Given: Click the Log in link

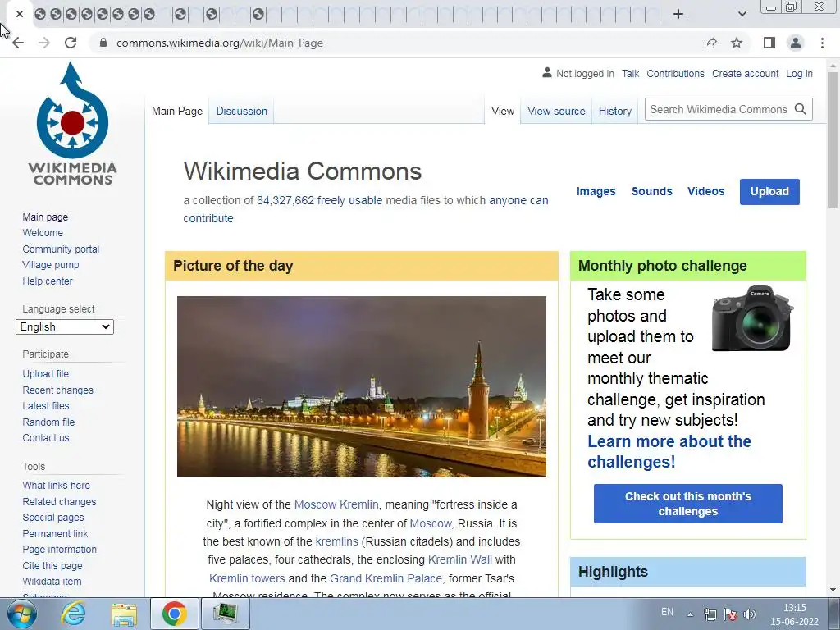Looking at the screenshot, I should tap(799, 73).
